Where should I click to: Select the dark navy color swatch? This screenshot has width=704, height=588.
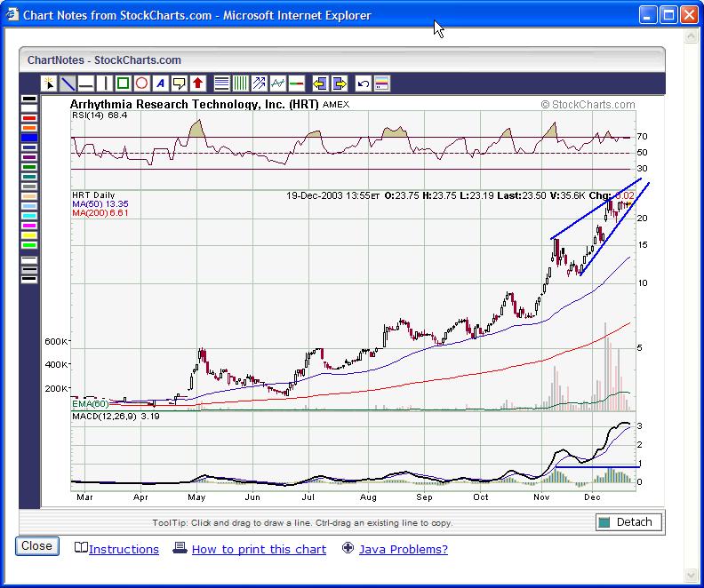point(29,147)
